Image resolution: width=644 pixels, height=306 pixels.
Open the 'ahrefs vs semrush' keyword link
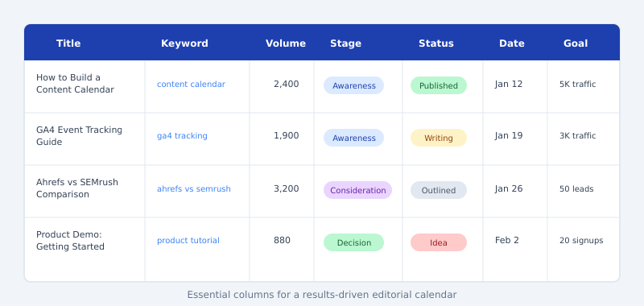pos(194,189)
